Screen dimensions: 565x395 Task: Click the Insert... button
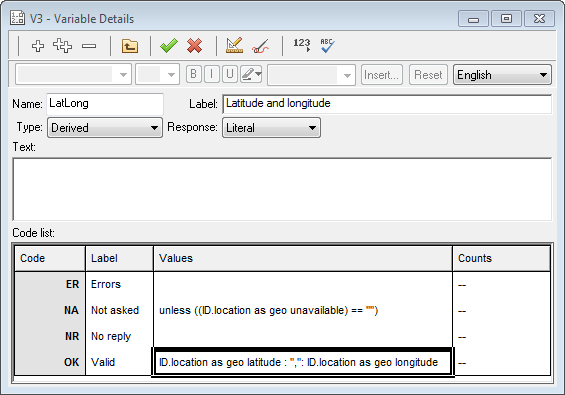pos(382,75)
